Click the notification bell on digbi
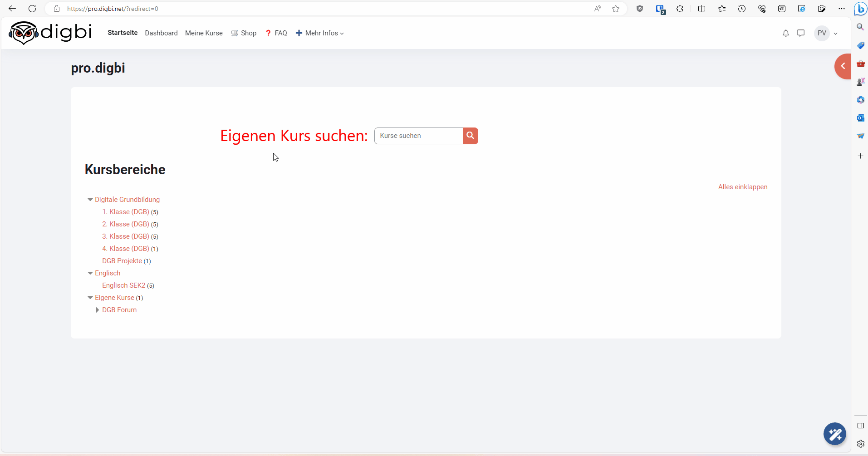The width and height of the screenshot is (868, 456). pyautogui.click(x=785, y=33)
